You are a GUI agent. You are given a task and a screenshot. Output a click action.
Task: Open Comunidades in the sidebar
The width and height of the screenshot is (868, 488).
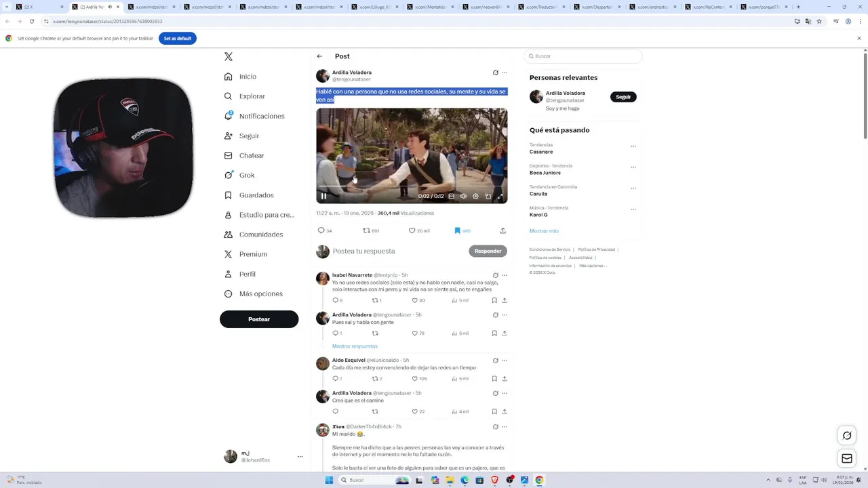coord(254,235)
